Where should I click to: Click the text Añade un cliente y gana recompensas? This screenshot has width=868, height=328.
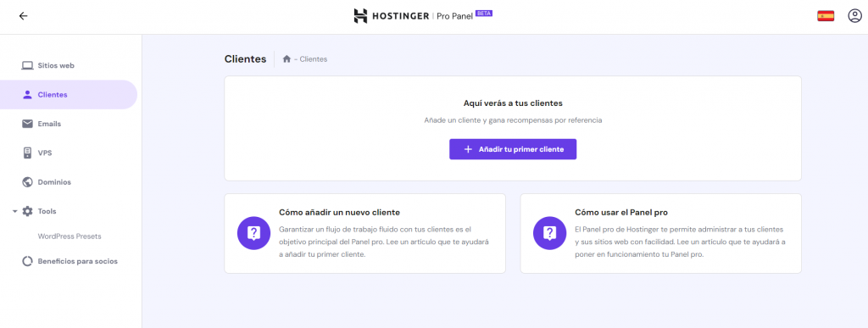click(513, 120)
